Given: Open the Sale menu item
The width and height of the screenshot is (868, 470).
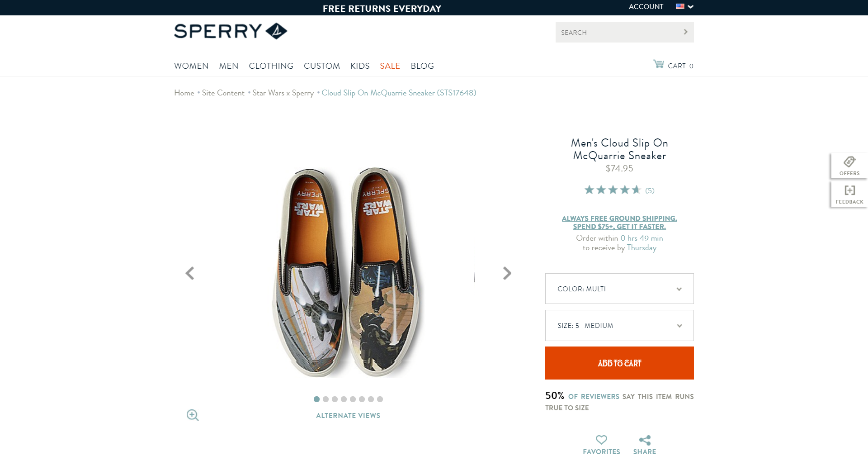Looking at the screenshot, I should pos(390,66).
